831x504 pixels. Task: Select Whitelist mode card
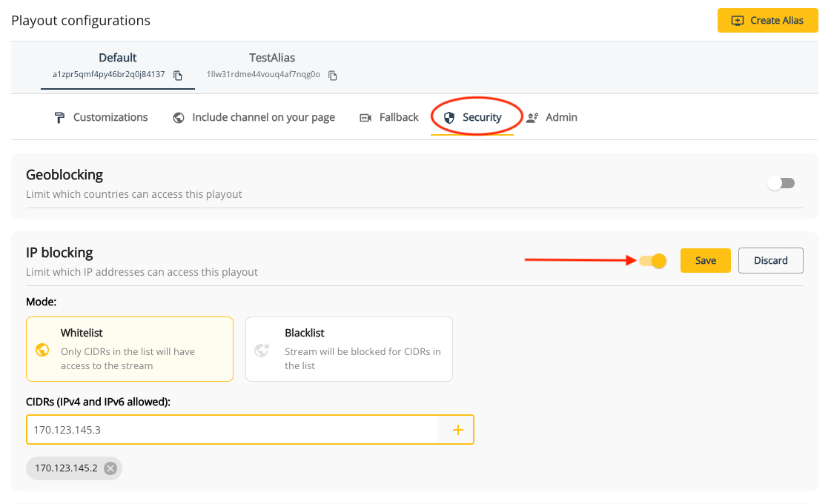[x=130, y=348]
